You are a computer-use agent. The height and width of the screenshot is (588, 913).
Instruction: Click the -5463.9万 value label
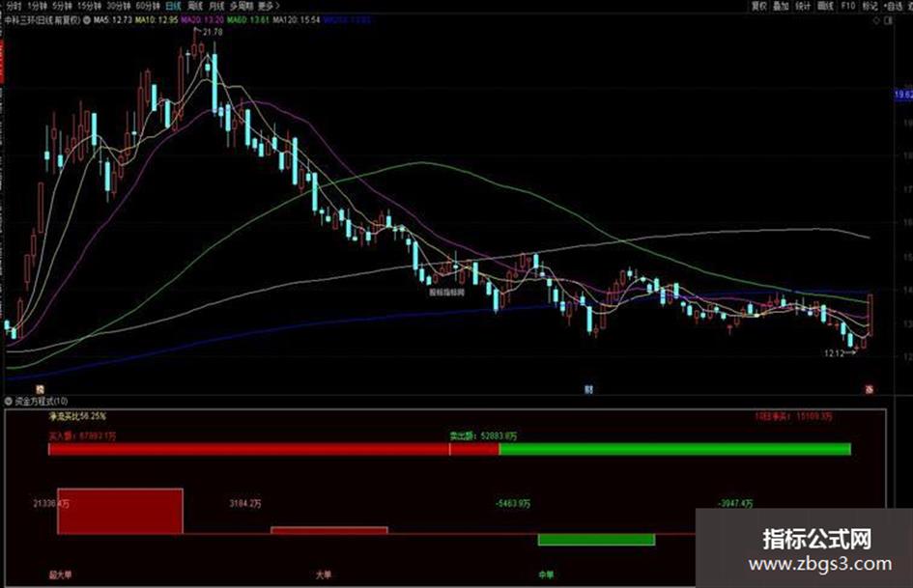coord(513,504)
